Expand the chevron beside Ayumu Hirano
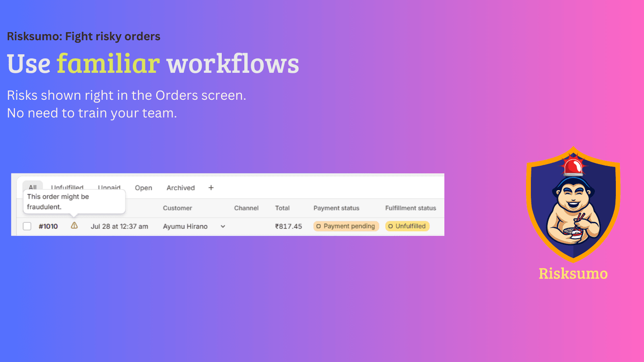644x362 pixels. tap(223, 226)
